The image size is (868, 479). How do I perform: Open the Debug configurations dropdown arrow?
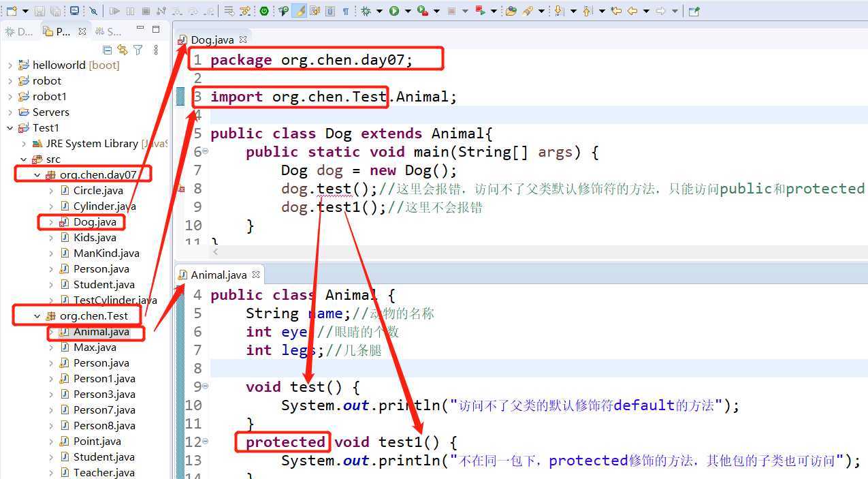(x=378, y=11)
